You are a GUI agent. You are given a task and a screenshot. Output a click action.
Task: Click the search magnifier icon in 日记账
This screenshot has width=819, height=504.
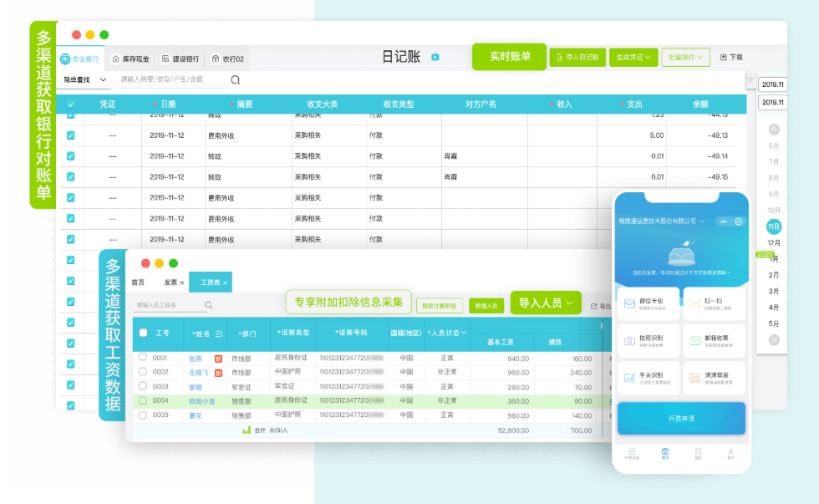pos(236,80)
